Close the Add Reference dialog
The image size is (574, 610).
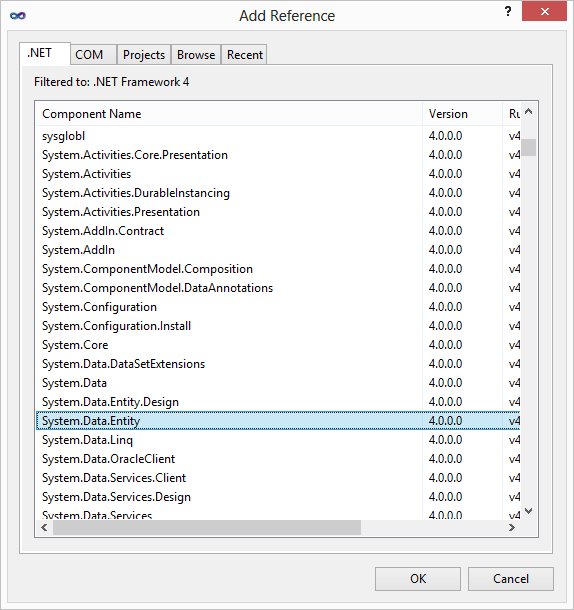[544, 12]
